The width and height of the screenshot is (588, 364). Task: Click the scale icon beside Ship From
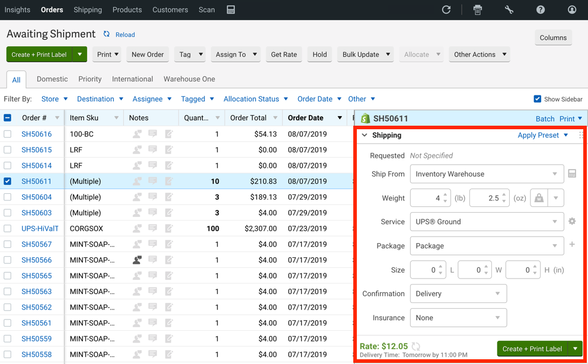(572, 174)
